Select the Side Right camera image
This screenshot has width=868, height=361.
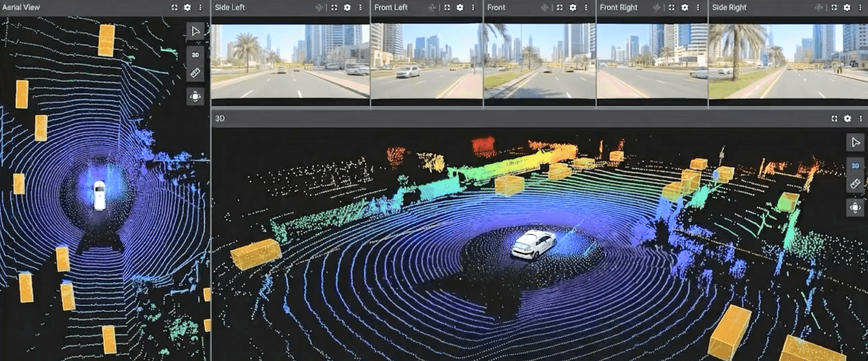tap(788, 61)
